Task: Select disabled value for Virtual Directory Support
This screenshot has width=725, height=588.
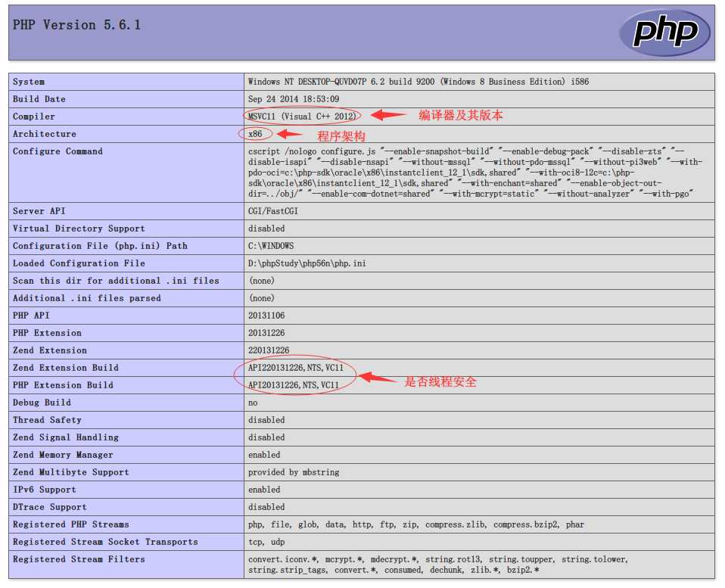Action: [x=266, y=229]
